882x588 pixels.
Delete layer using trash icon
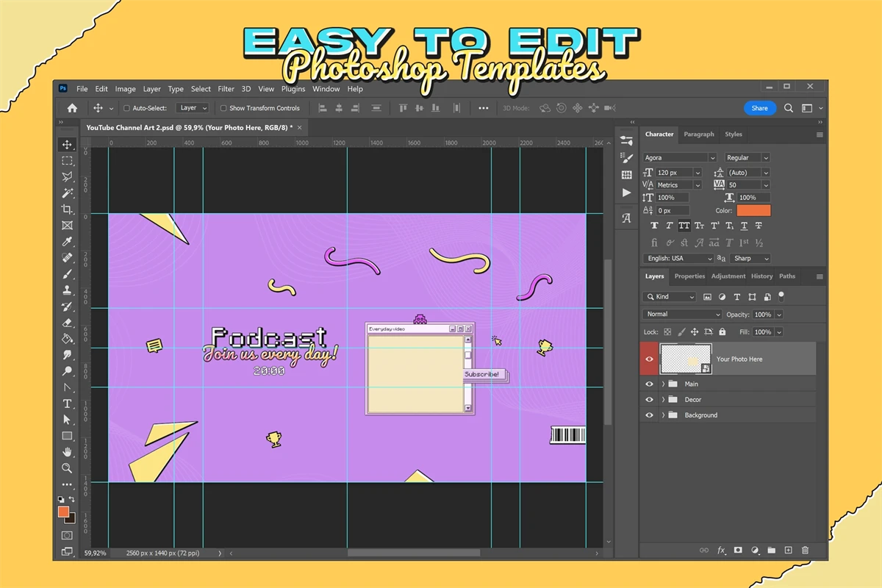805,550
